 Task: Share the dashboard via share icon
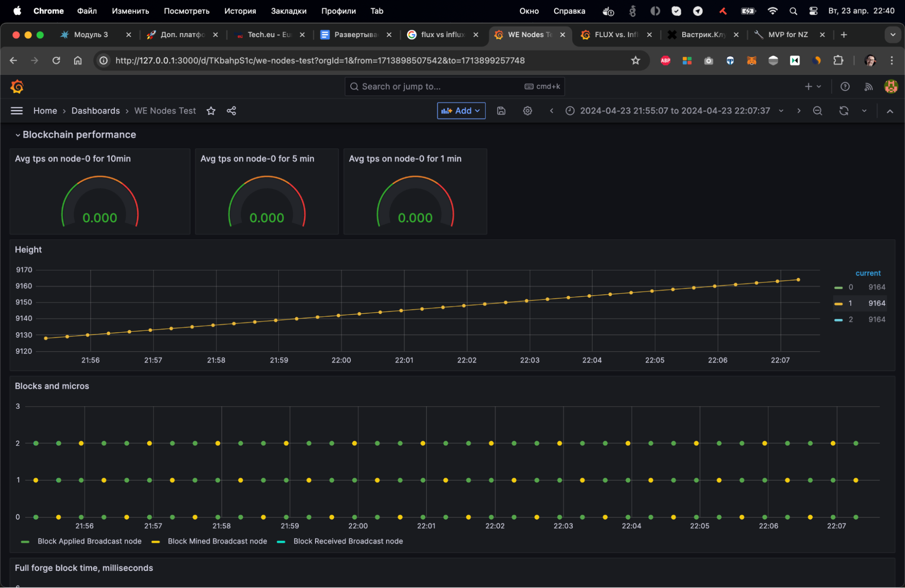click(231, 111)
